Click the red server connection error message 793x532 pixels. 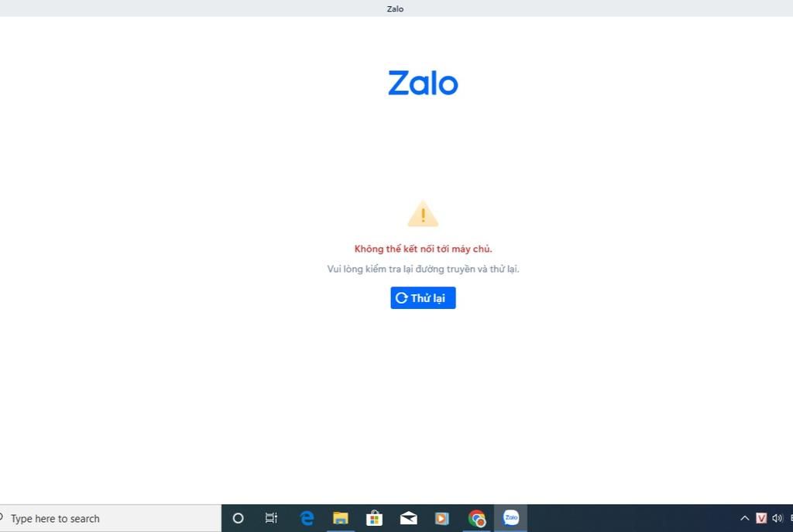click(423, 249)
